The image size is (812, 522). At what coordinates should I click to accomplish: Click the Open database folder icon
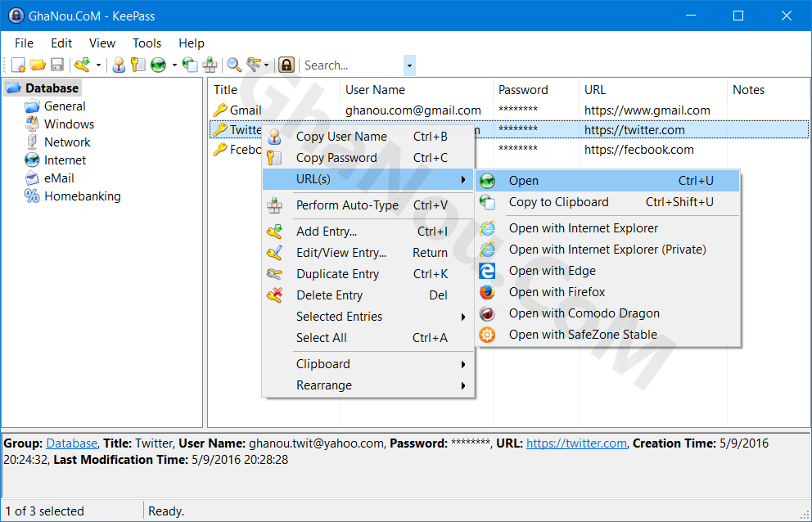click(38, 65)
